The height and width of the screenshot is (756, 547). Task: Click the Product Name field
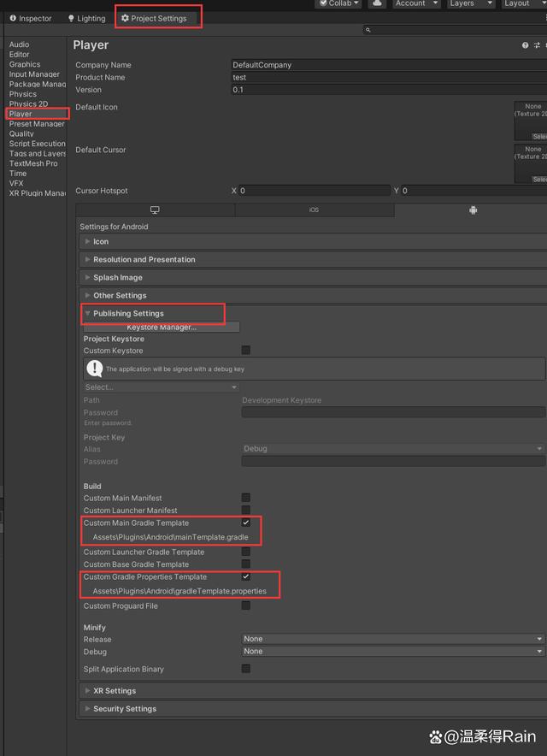point(389,77)
